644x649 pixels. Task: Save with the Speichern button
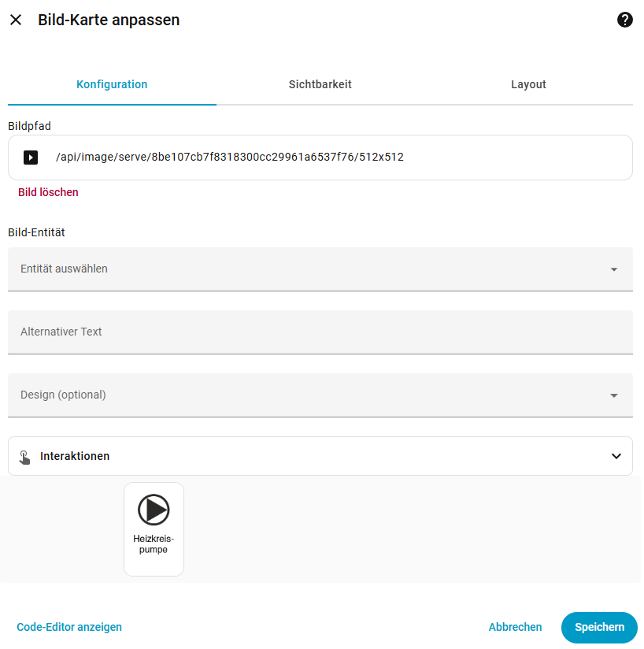pos(599,628)
